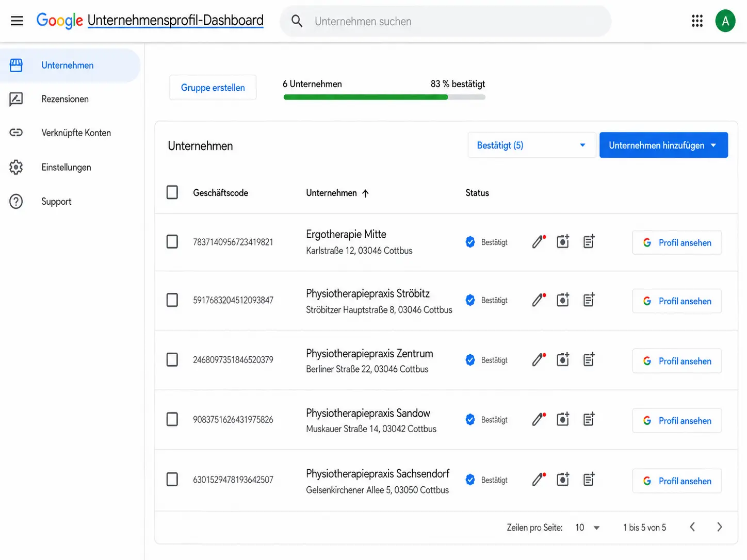Screen dimensions: 747x560
Task: Click the Verknüpfte Konten link icon
Action: pos(16,133)
